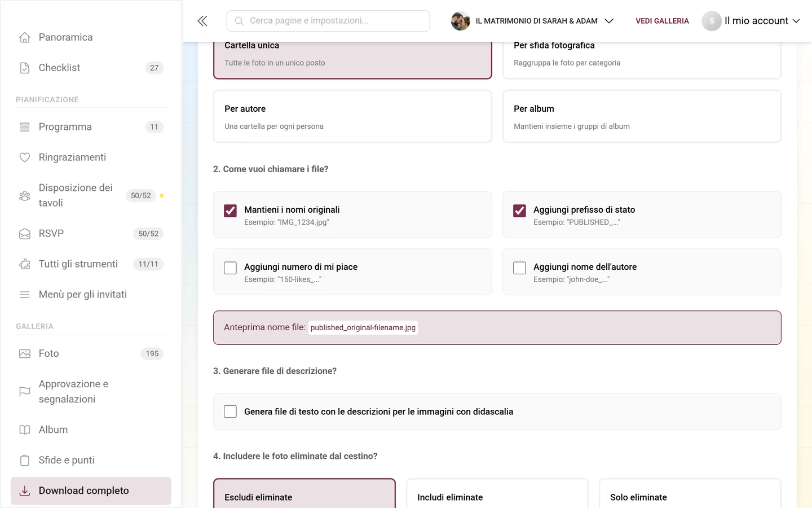
Task: Open the Vedi Galleria link
Action: [x=662, y=21]
